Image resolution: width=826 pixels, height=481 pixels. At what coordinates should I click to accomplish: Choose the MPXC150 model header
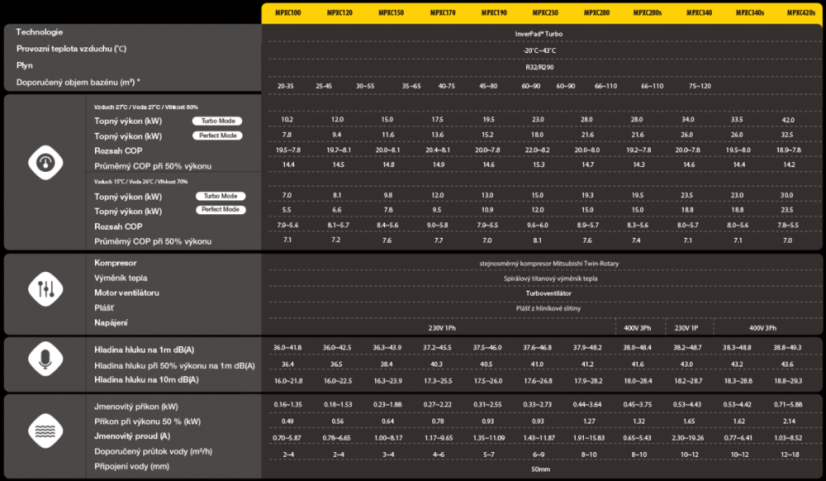tap(391, 13)
